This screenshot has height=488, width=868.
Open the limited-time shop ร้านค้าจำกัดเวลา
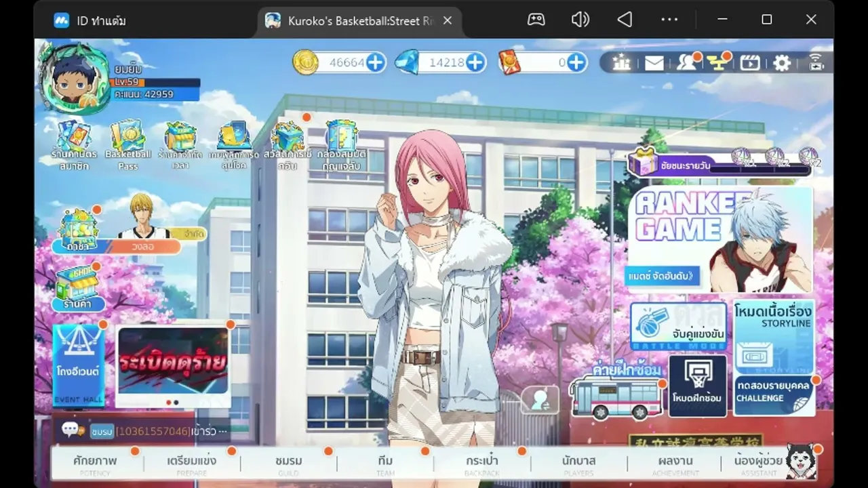[180, 145]
